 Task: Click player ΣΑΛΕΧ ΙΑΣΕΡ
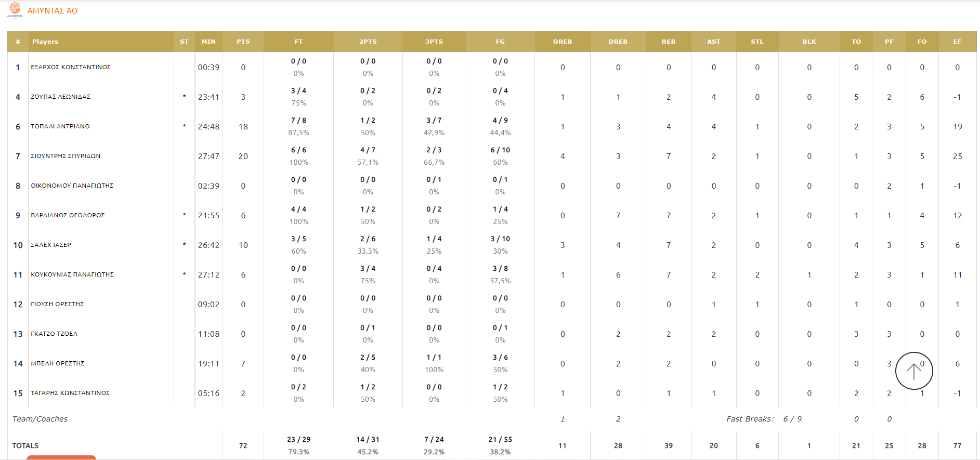[51, 245]
